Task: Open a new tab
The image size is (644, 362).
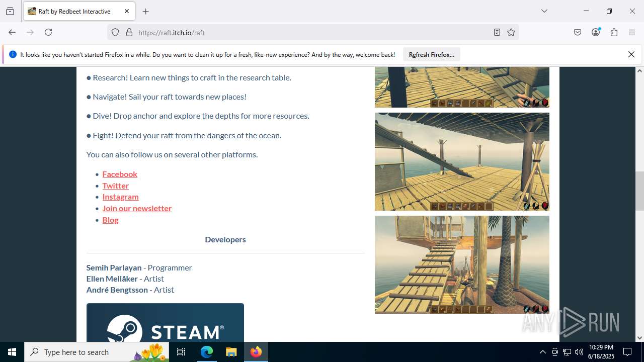Action: click(x=146, y=11)
